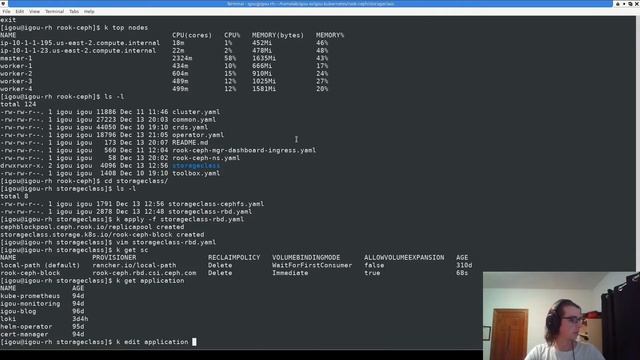
Task: Click the terminal window title bar text
Action: tap(311, 4)
